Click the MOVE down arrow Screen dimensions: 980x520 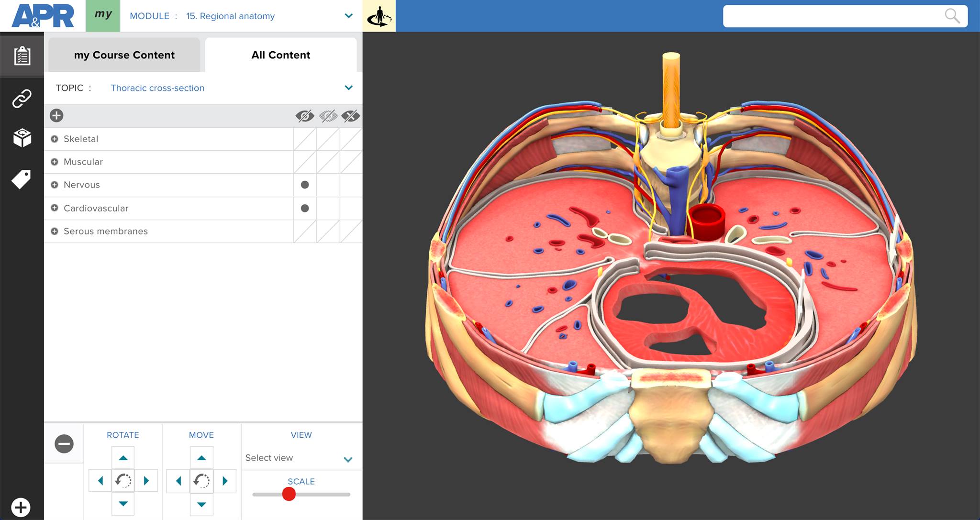pyautogui.click(x=201, y=504)
